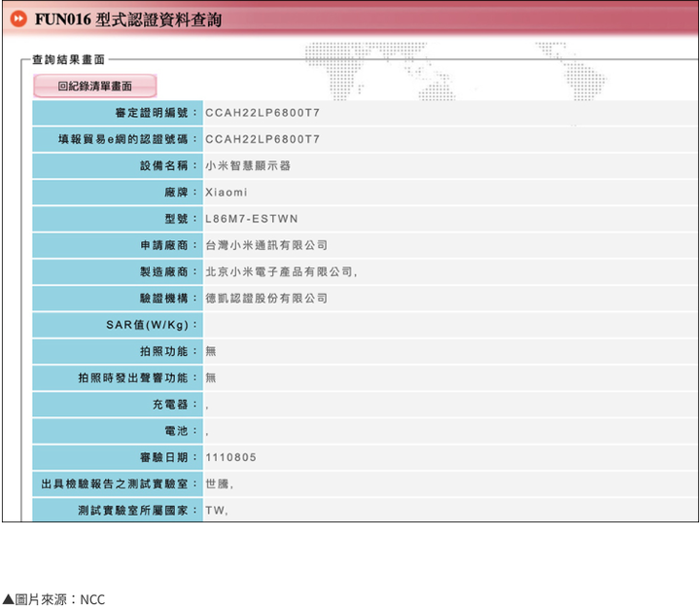Click the 拍照時發出聲響功能 value 無
This screenshot has height=608, width=700.
pyautogui.click(x=211, y=378)
